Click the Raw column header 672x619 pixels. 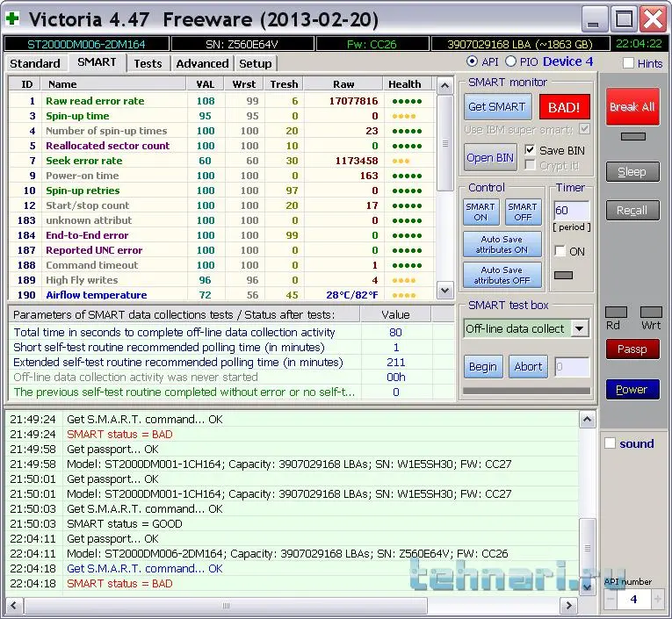tap(343, 84)
